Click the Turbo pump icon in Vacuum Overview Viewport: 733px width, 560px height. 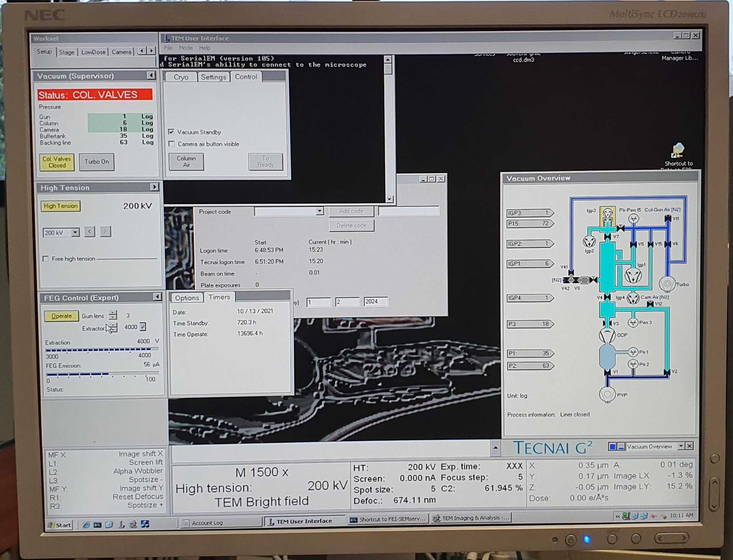coord(667,284)
